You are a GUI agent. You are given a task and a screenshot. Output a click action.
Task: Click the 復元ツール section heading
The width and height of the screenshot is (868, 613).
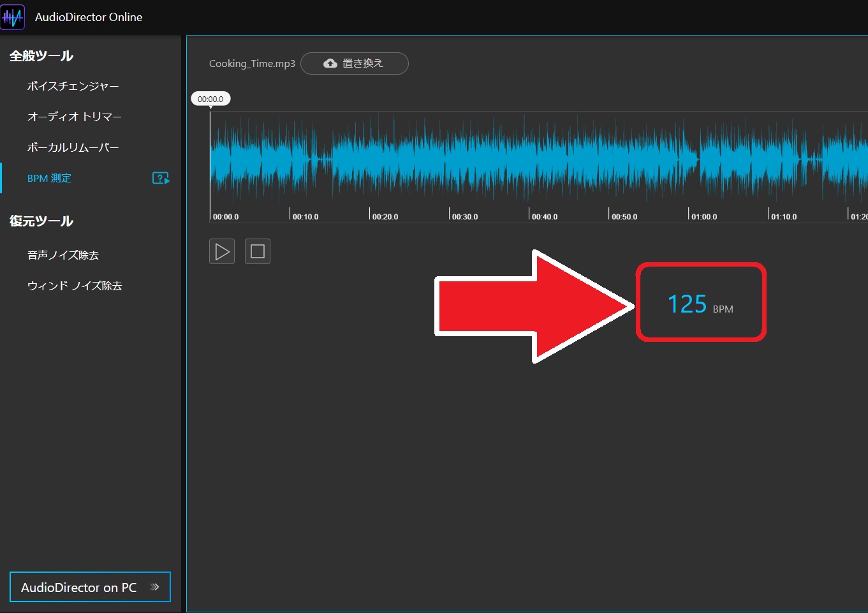coord(41,221)
